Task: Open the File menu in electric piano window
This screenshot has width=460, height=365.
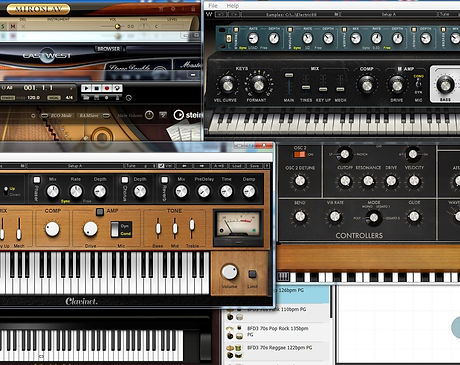Action: (x=213, y=6)
